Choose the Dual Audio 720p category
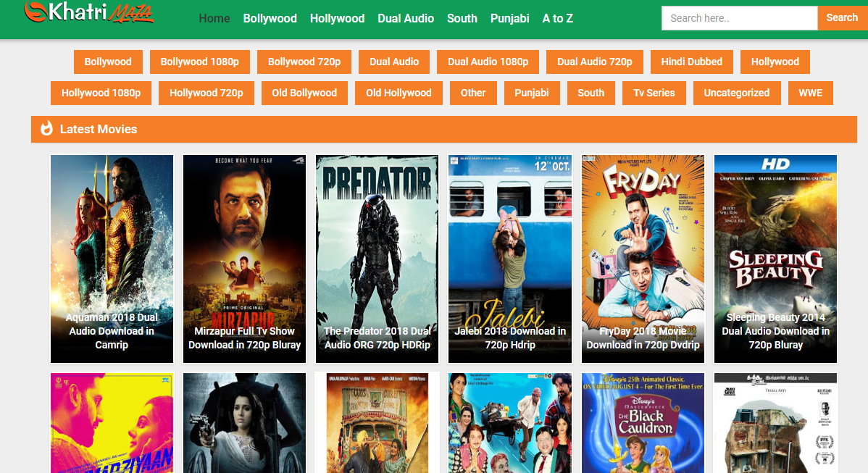 click(595, 62)
